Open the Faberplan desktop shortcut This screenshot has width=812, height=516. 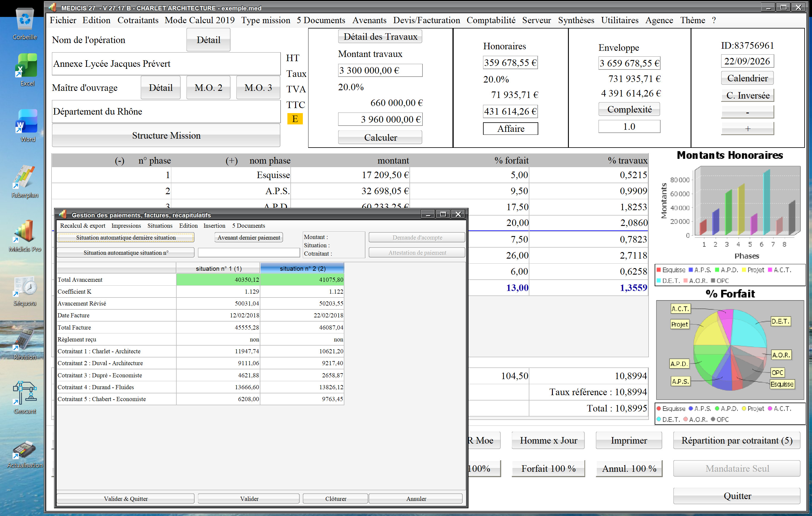point(25,181)
